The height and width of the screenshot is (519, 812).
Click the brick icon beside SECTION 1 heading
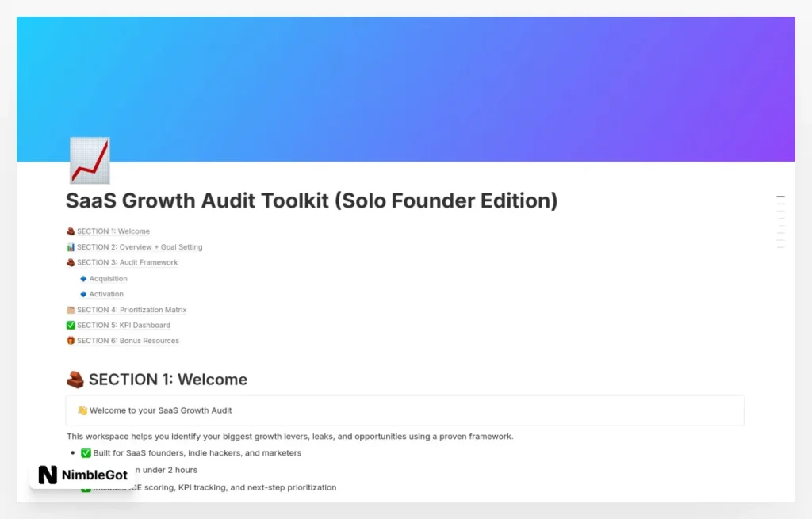[75, 380]
